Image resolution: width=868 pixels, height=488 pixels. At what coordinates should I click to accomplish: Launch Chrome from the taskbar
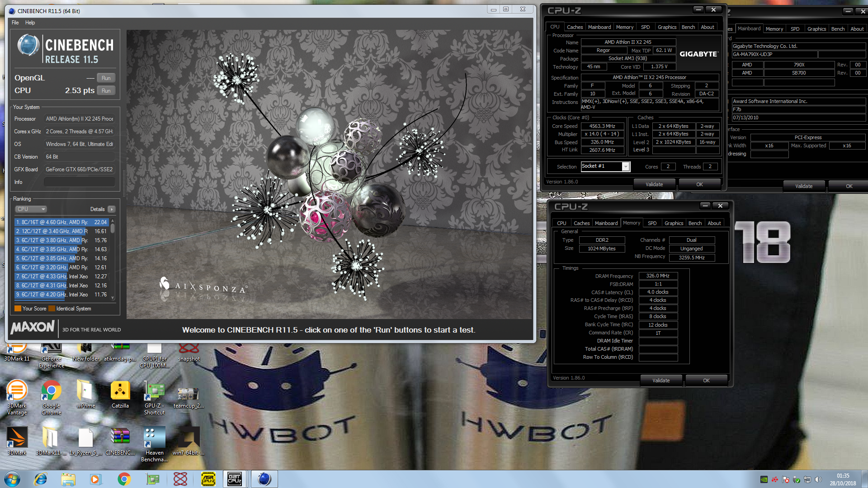pyautogui.click(x=124, y=479)
